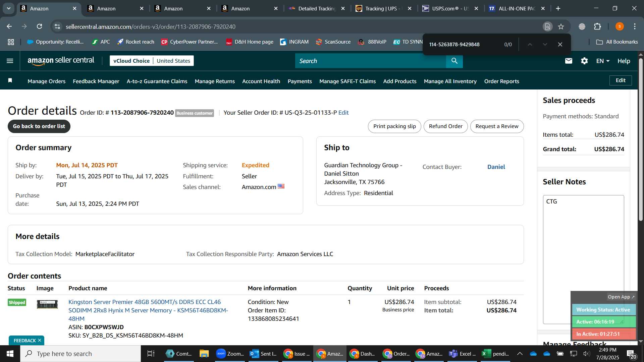Click the Edit button in the nav bar
The height and width of the screenshot is (362, 644).
click(621, 80)
